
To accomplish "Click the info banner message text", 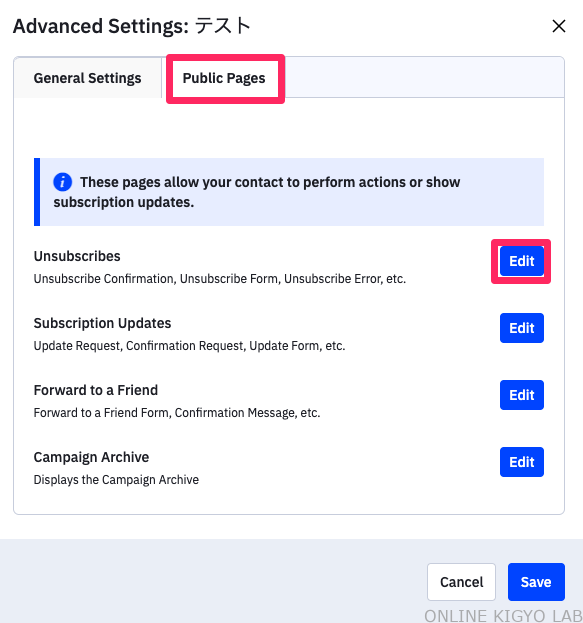I will (x=257, y=192).
